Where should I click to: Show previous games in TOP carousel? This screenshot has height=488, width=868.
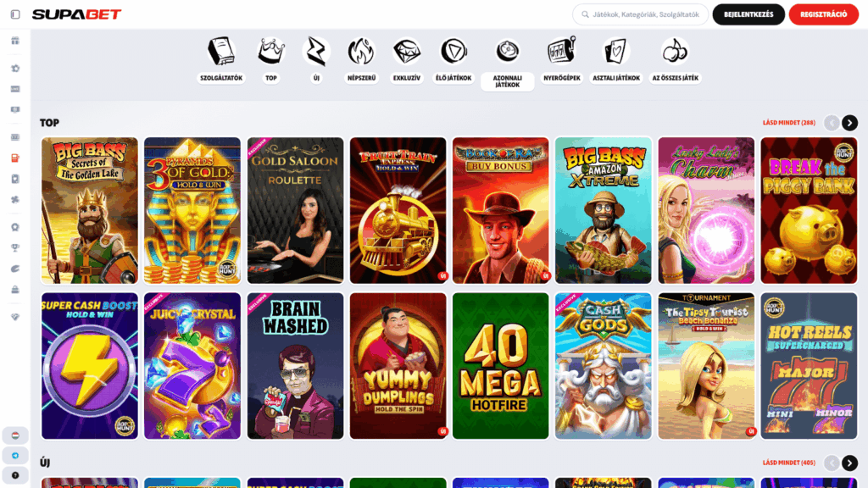(x=832, y=123)
